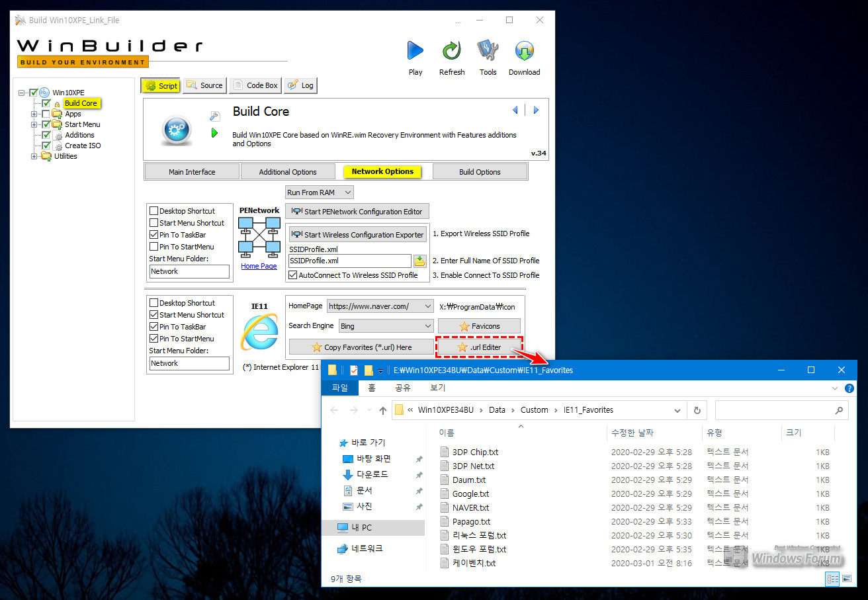Click Start Wireless Configuration Exporter button
Image resolution: width=868 pixels, height=600 pixels.
click(358, 235)
